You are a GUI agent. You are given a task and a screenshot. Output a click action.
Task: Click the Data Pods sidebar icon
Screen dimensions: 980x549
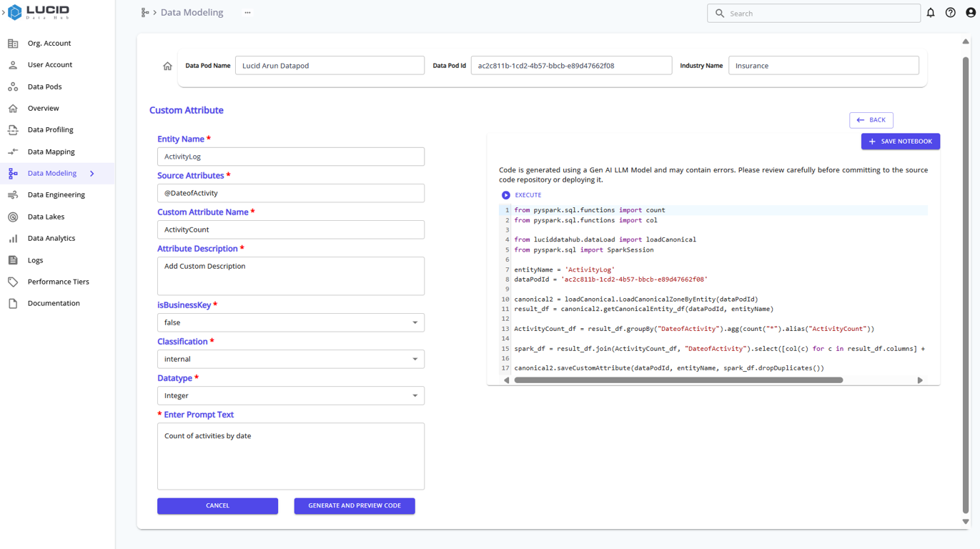coord(13,86)
